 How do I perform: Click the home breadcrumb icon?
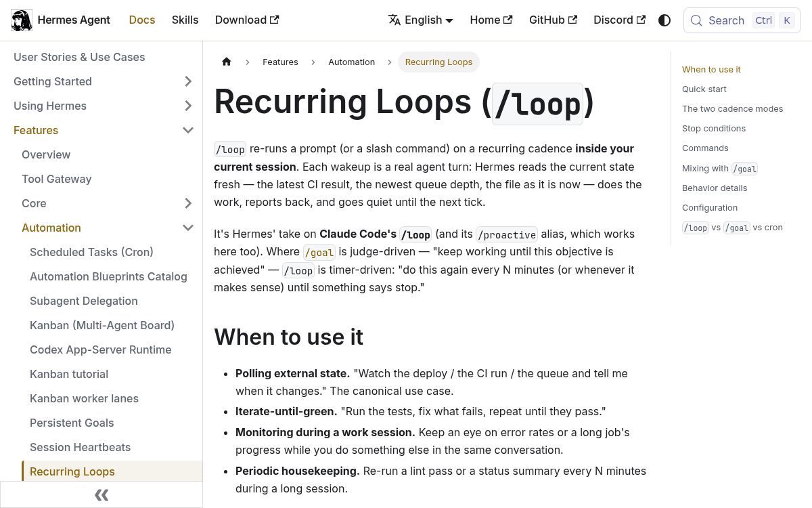[227, 62]
